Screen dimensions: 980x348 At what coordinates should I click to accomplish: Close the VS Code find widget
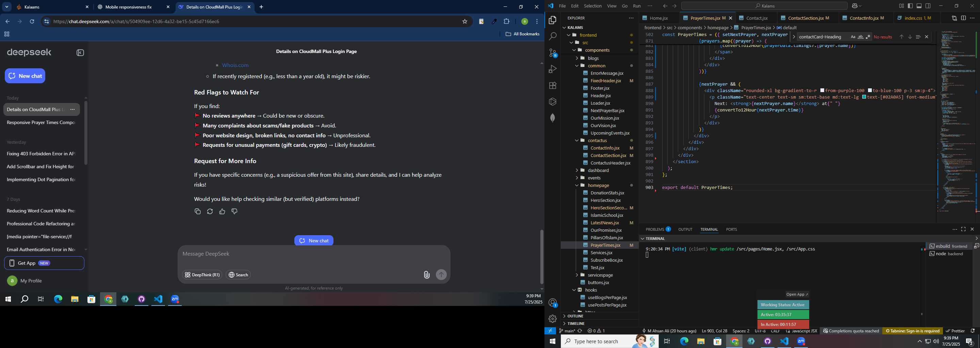click(927, 37)
